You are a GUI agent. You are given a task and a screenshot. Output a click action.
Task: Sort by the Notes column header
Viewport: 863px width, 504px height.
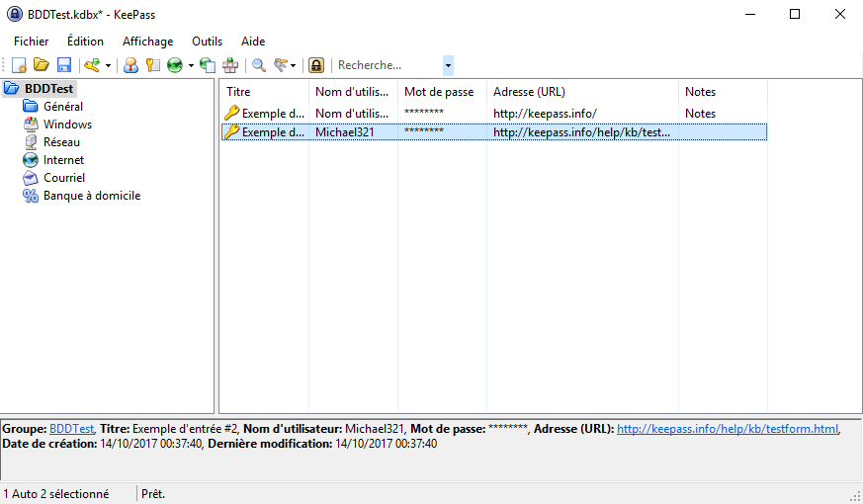(724, 92)
